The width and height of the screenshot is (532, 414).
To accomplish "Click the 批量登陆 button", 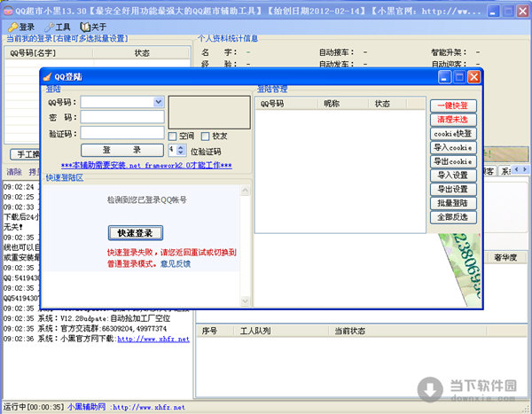I will [x=453, y=203].
